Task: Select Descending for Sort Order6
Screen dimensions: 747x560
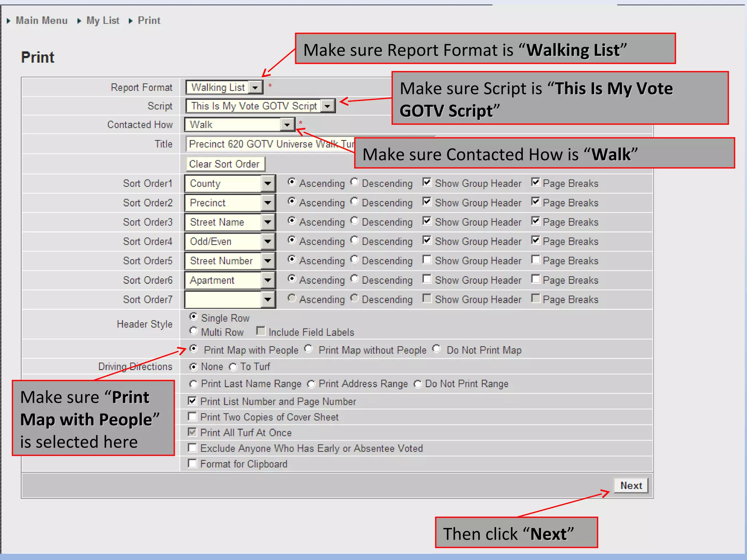Action: click(355, 278)
